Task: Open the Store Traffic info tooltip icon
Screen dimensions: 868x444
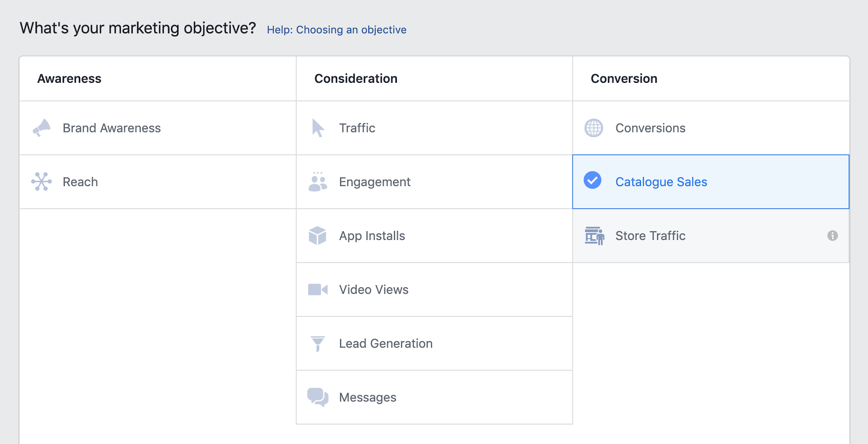Action: 832,236
